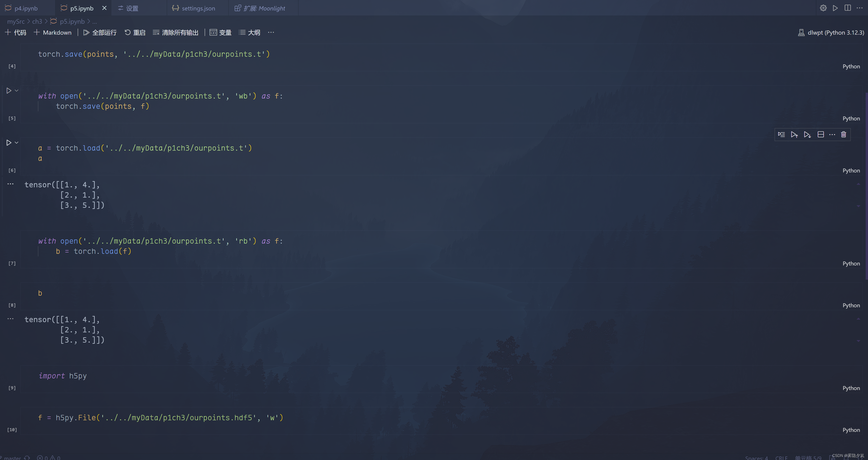The width and height of the screenshot is (868, 460).
Task: Delete the torch.load cell
Action: click(843, 135)
